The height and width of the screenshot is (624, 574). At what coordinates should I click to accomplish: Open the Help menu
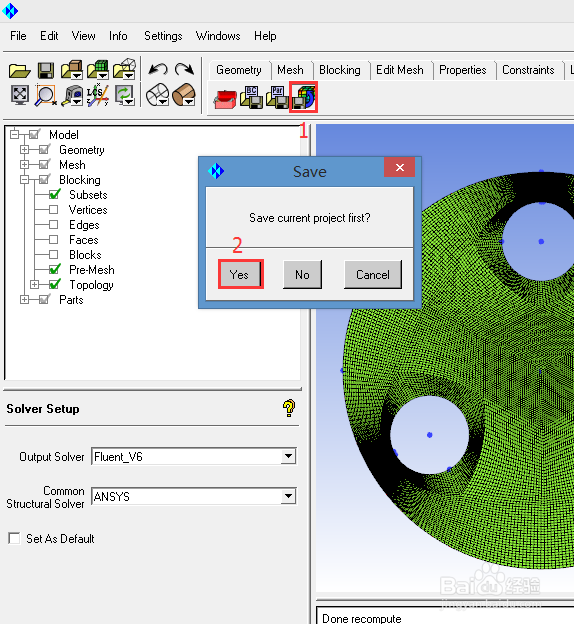click(265, 36)
